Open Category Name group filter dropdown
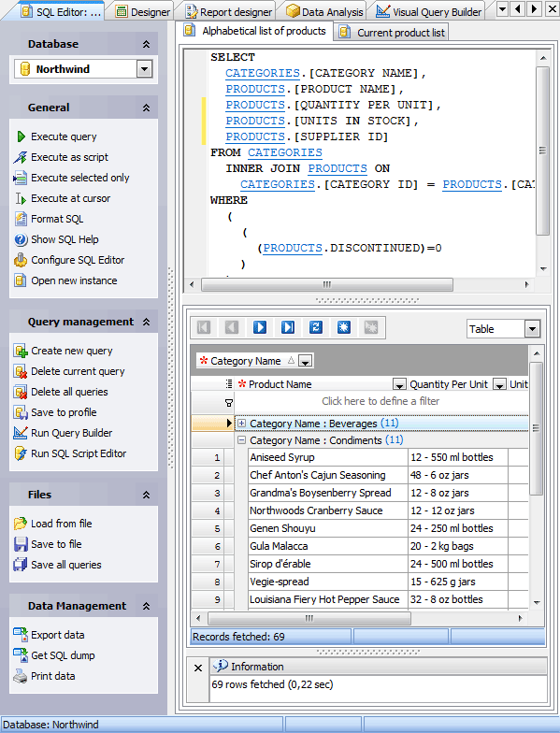 pyautogui.click(x=305, y=361)
